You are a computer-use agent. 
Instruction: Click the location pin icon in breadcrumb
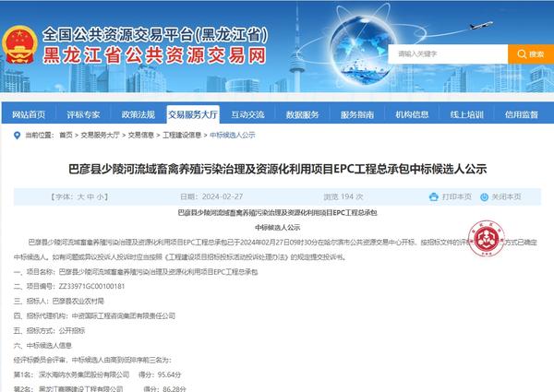(x=17, y=136)
